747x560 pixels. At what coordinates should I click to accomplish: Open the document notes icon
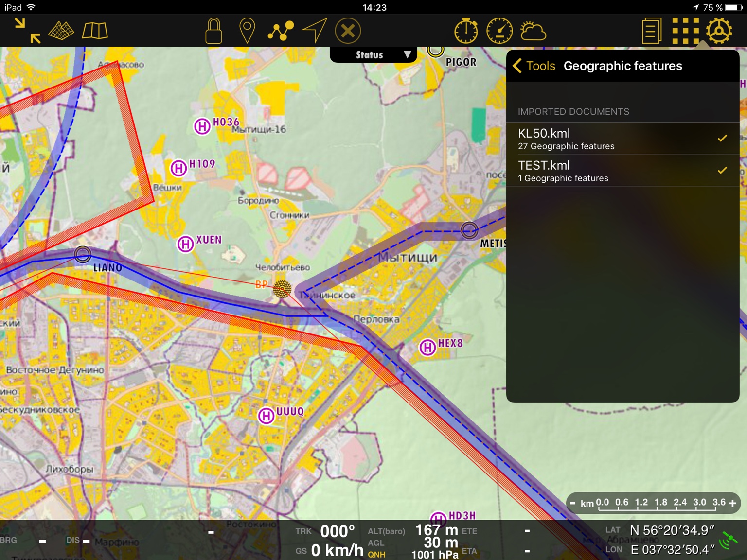pos(651,31)
